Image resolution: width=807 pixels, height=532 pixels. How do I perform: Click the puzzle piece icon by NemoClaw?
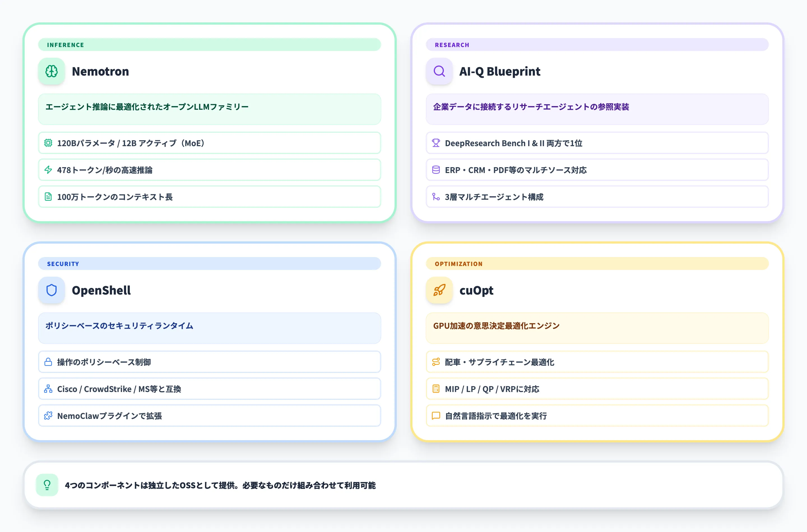tap(48, 416)
